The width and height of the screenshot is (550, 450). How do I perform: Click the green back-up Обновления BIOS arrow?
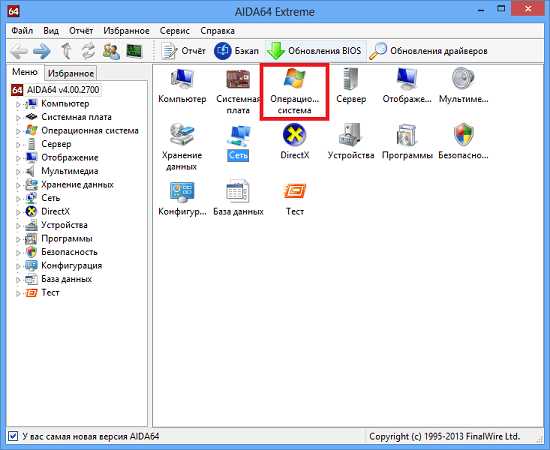(276, 51)
